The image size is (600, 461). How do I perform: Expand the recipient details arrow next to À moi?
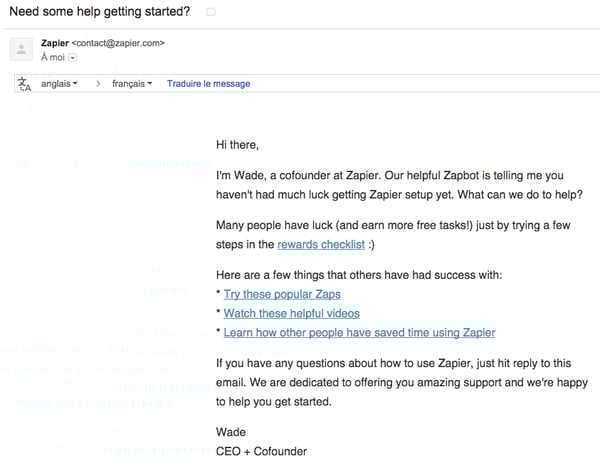point(72,58)
